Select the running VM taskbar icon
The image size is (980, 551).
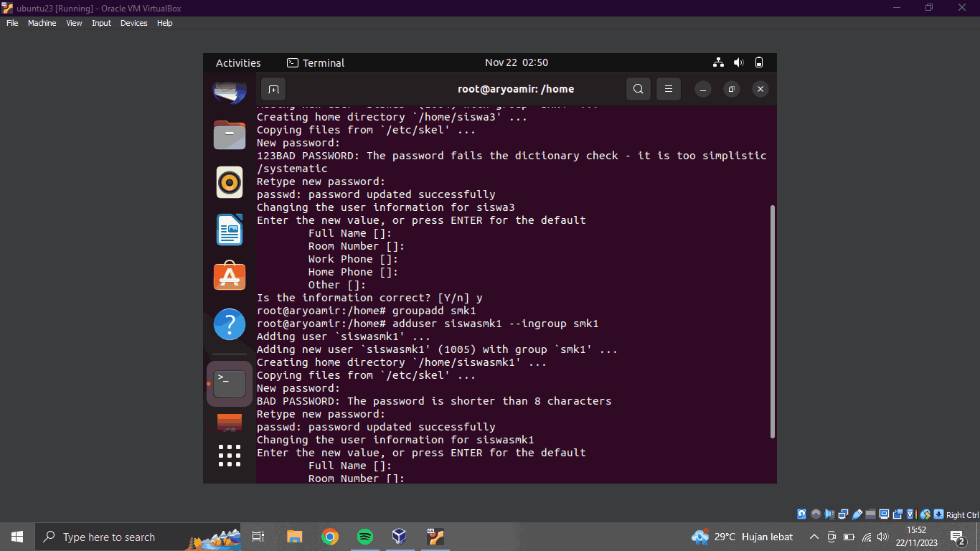point(435,537)
